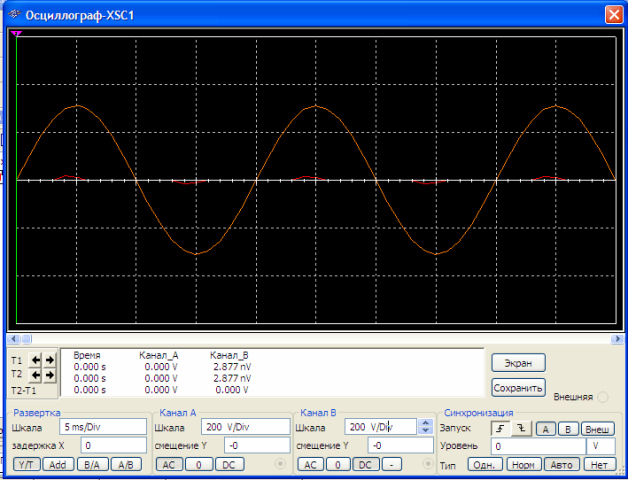628x480 pixels.
Task: Set Channel A coupling to DC
Action: (229, 465)
